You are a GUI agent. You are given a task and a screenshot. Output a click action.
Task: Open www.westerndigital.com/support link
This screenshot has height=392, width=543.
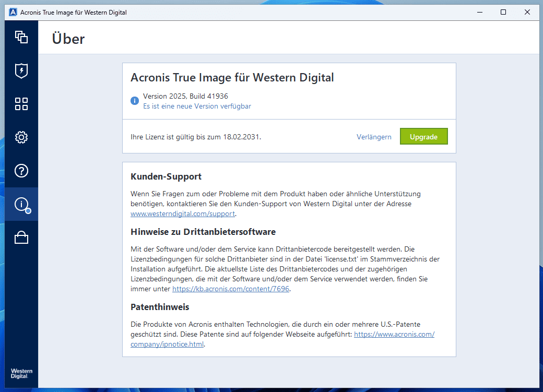pyautogui.click(x=183, y=213)
